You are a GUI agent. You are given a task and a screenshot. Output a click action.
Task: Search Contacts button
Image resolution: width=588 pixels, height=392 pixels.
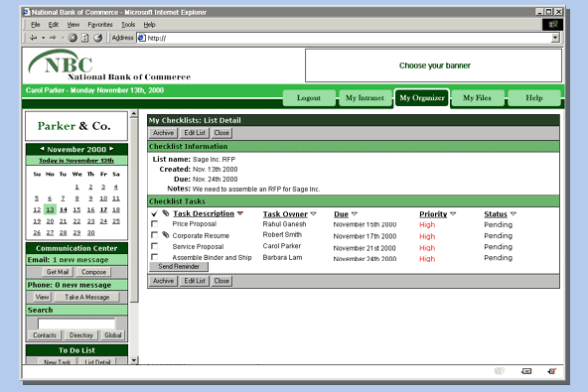click(x=45, y=335)
